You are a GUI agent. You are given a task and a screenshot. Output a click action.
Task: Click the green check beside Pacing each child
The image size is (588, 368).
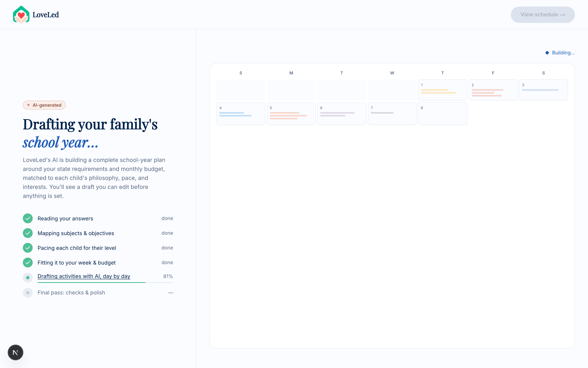coord(28,248)
